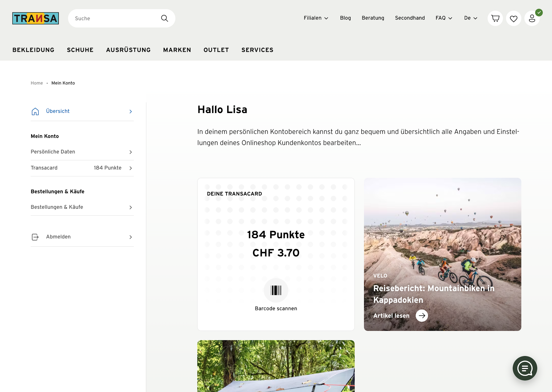Open the Secondhand link

[x=410, y=18]
